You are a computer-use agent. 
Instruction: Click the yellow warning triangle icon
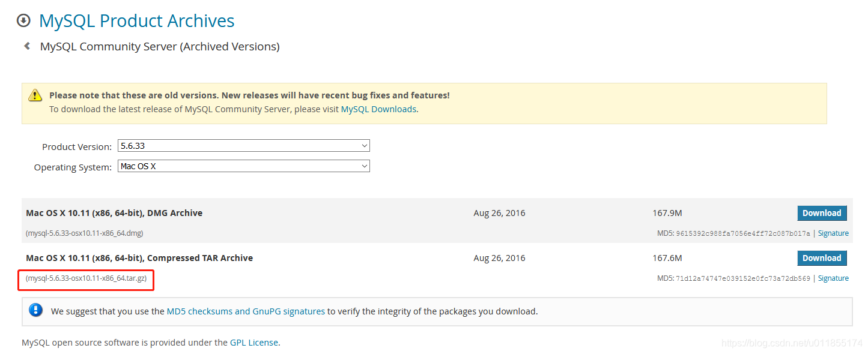[36, 95]
